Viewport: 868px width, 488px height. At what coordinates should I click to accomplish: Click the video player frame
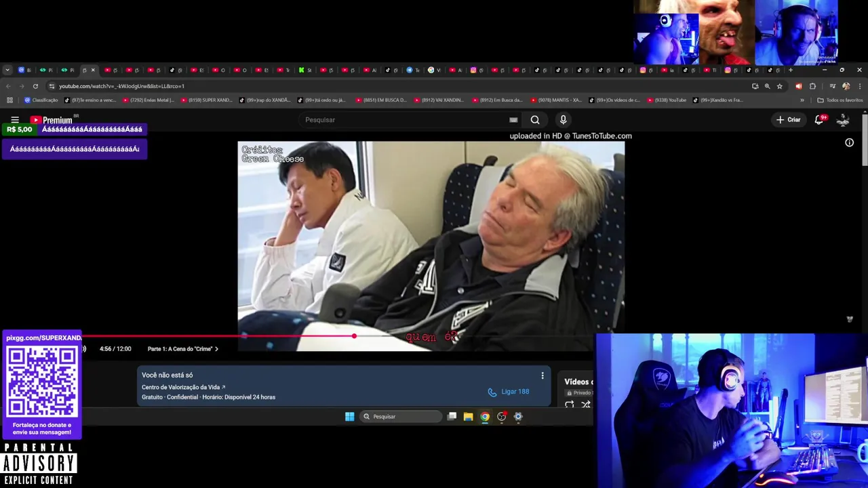point(431,246)
